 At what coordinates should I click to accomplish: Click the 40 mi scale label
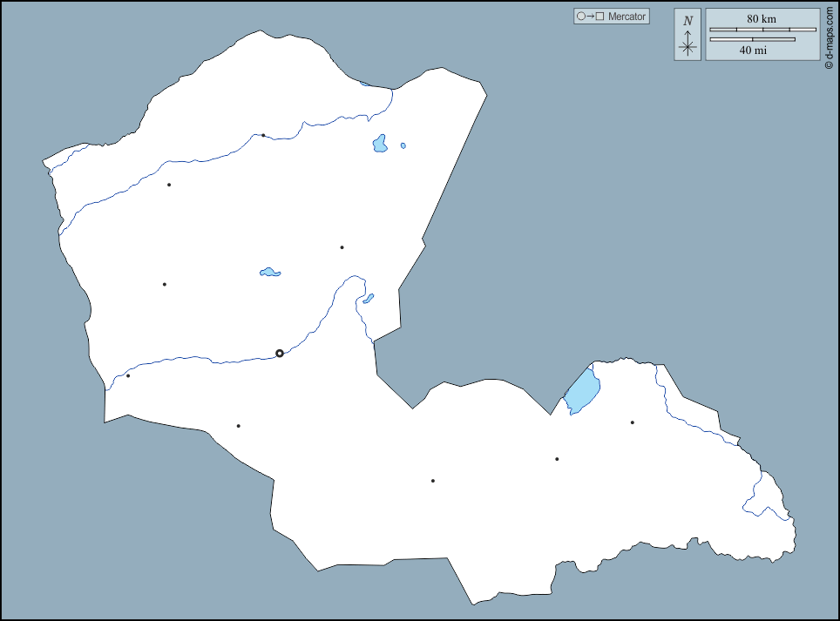tap(753, 51)
